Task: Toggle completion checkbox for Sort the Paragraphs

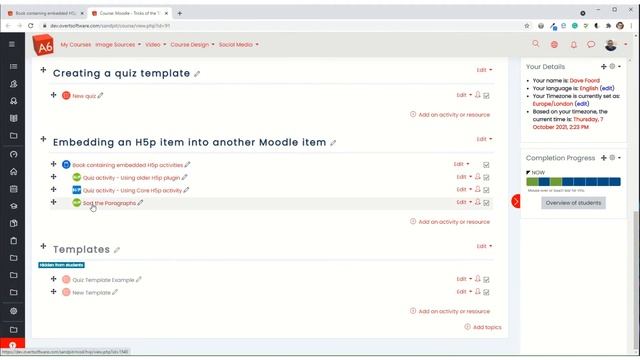Action: click(x=486, y=203)
